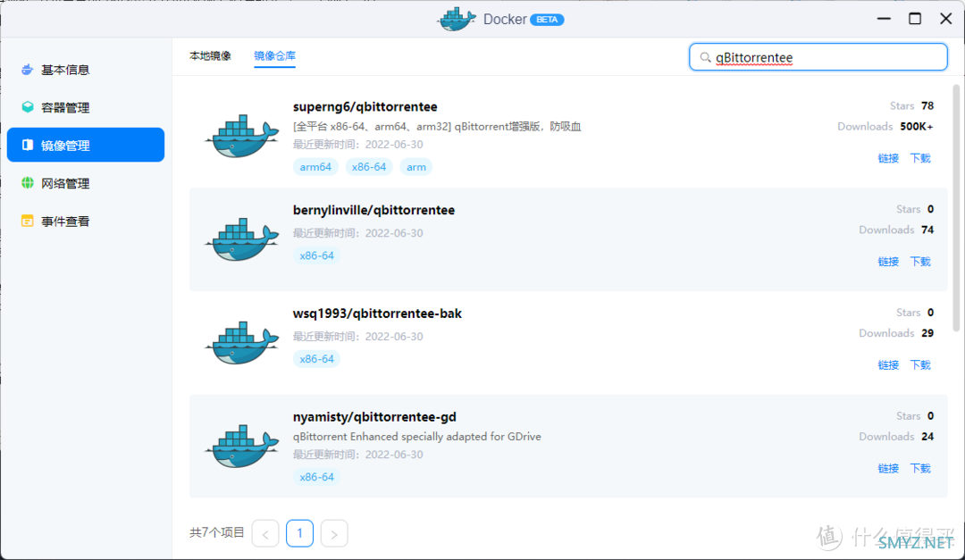Open 链接 for superng6/qbittorrentee
The width and height of the screenshot is (965, 560).
(888, 158)
